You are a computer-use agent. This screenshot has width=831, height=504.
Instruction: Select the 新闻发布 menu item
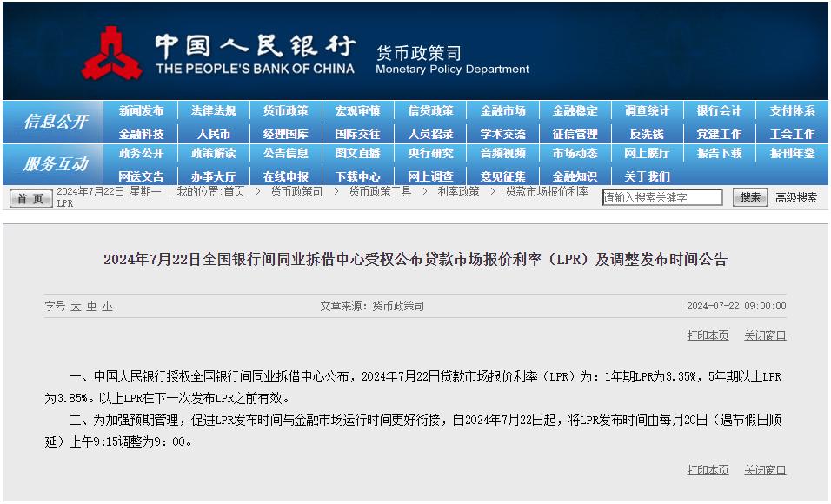[x=142, y=111]
